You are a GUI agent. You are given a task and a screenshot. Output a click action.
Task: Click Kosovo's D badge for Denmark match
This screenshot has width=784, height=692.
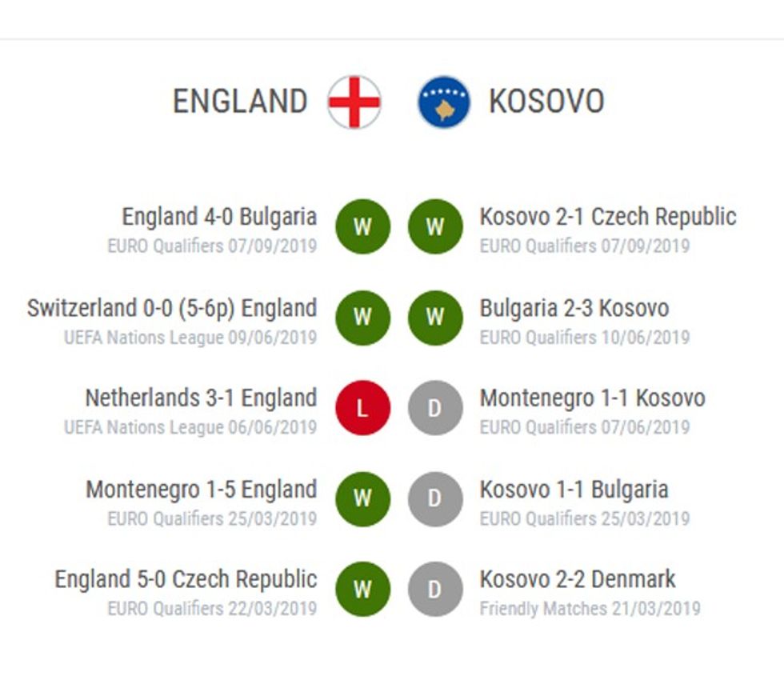[x=435, y=590]
